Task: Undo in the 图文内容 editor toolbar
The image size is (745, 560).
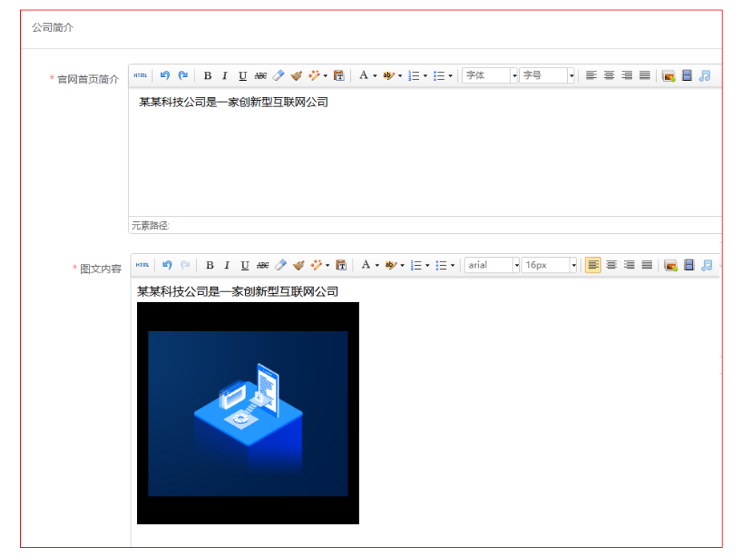Action: pyautogui.click(x=167, y=265)
